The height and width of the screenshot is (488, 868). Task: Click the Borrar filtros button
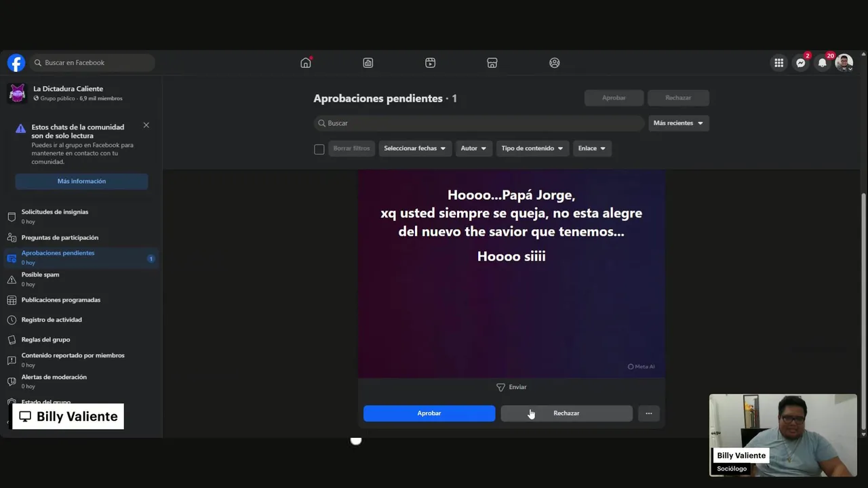point(351,148)
